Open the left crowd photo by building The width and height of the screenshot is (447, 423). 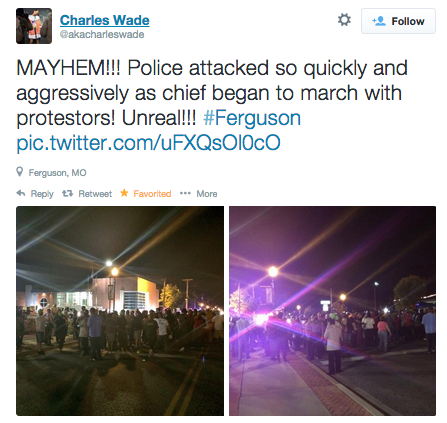tap(120, 311)
